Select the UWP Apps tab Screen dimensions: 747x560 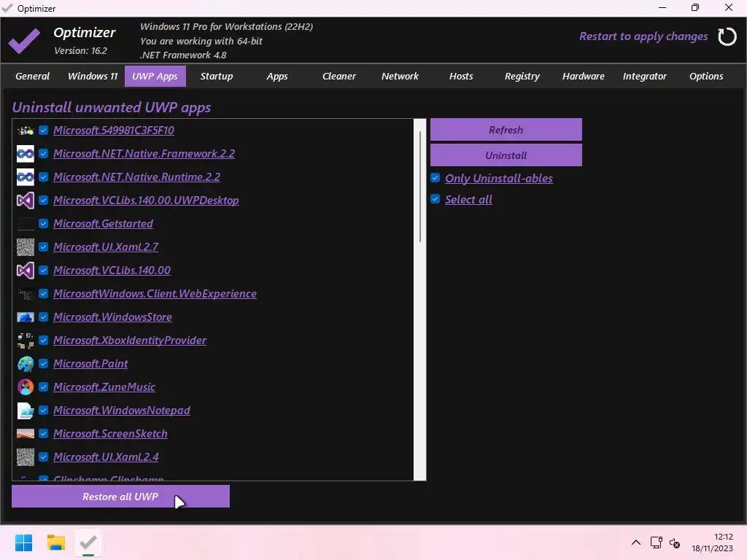(x=155, y=76)
